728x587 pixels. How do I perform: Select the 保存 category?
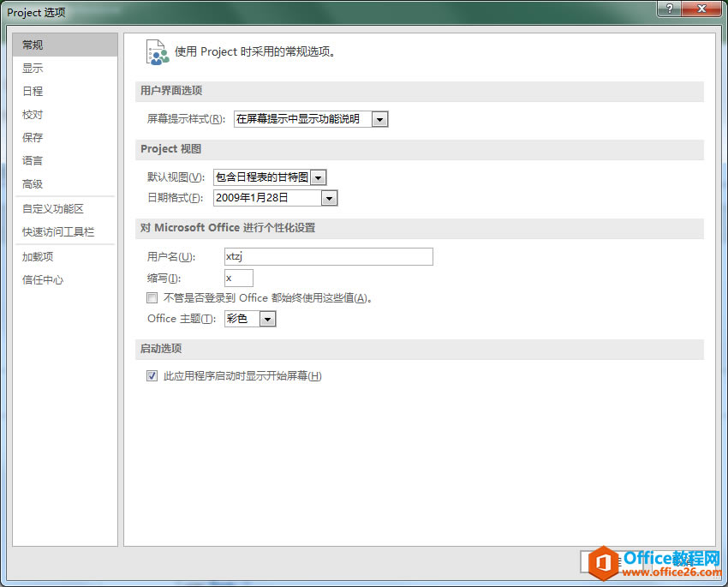tap(33, 137)
